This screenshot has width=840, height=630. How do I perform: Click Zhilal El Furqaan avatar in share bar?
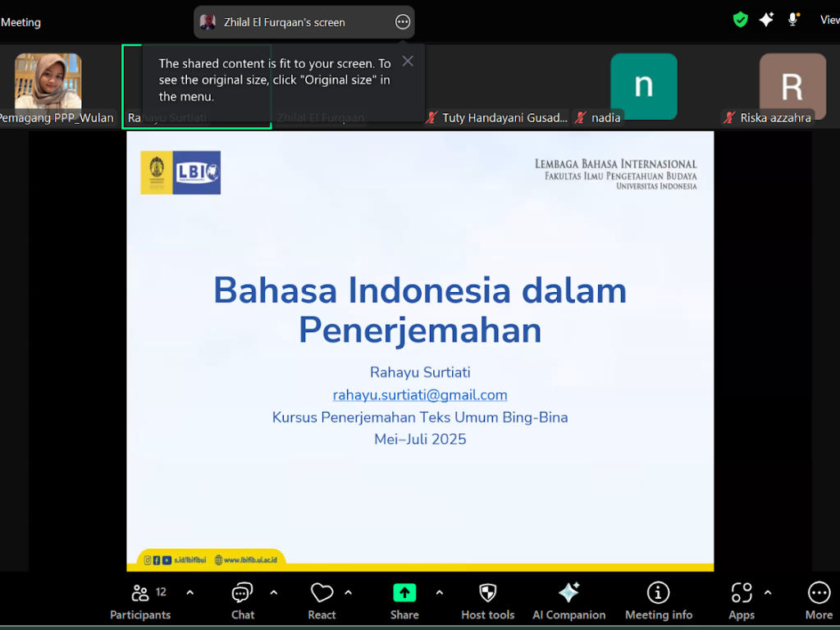(208, 22)
